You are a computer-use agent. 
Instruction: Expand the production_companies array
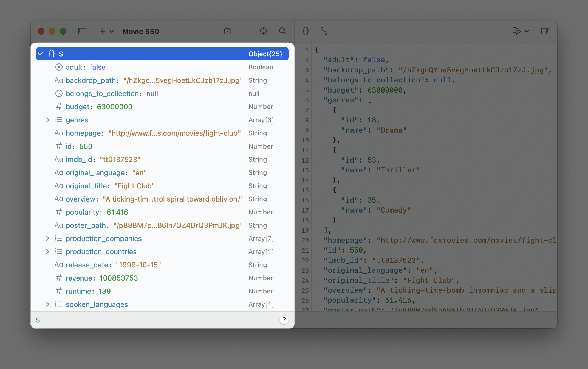(x=48, y=238)
